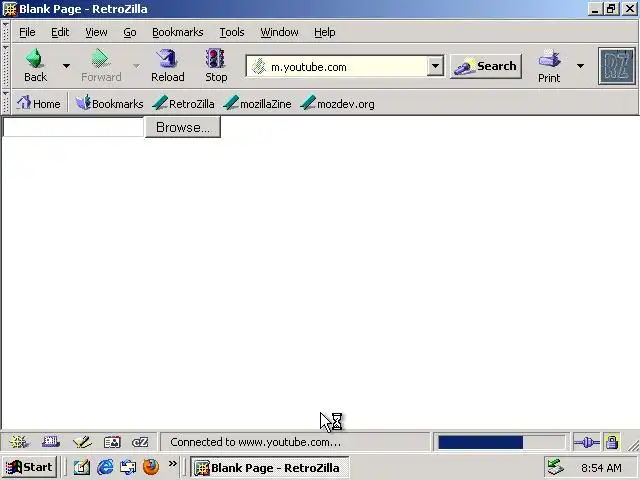
Task: Open the Back history dropdown arrow
Action: coord(66,66)
